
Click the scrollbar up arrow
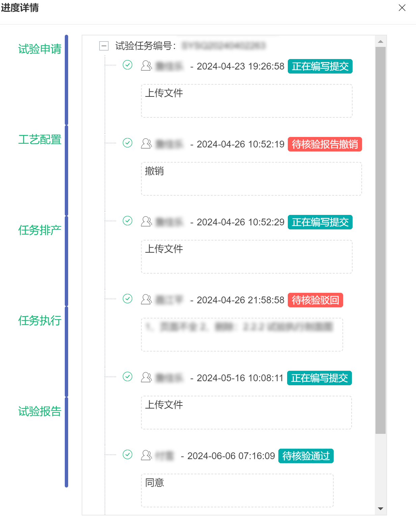point(381,41)
